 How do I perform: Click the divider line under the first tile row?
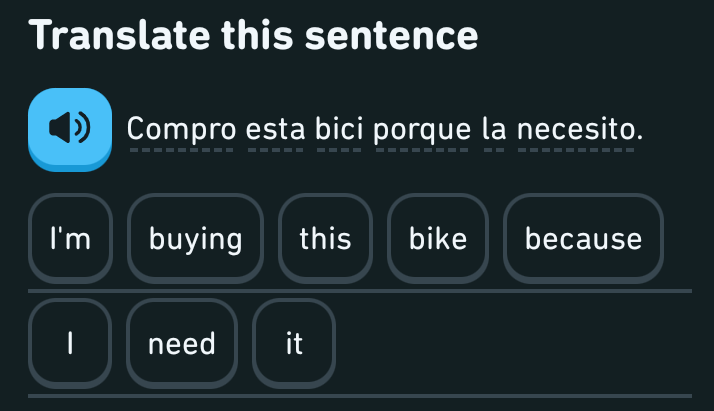pyautogui.click(x=360, y=291)
